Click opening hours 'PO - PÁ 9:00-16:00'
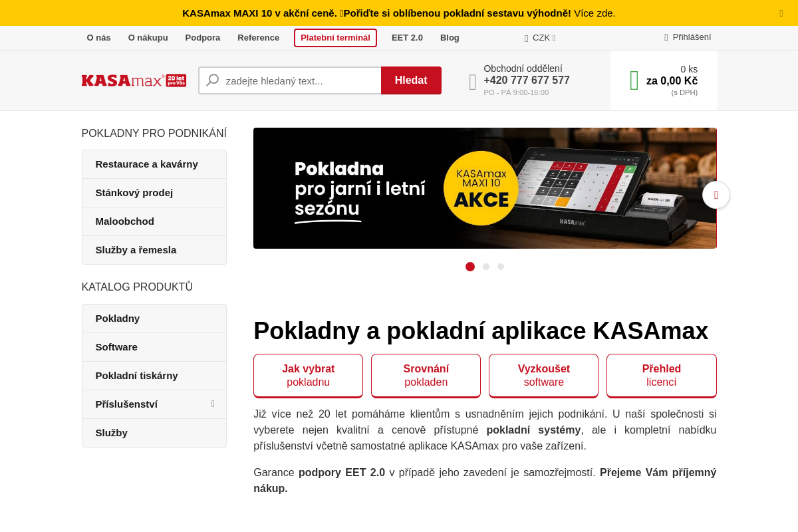798x532 pixels. (516, 92)
